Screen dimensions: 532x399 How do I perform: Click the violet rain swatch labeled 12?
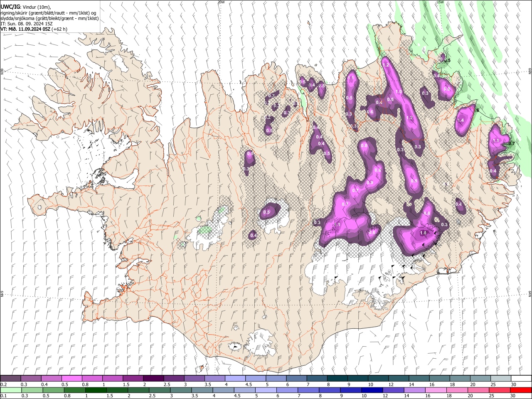393,390
